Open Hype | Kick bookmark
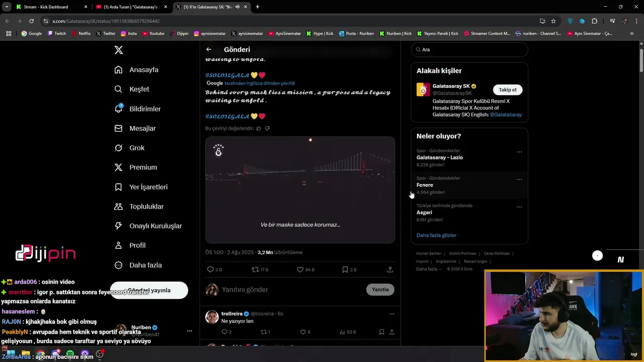 [x=319, y=34]
